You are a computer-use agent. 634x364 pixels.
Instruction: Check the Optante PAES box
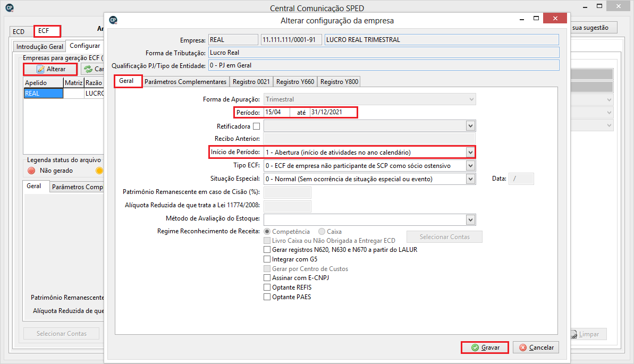tap(267, 297)
